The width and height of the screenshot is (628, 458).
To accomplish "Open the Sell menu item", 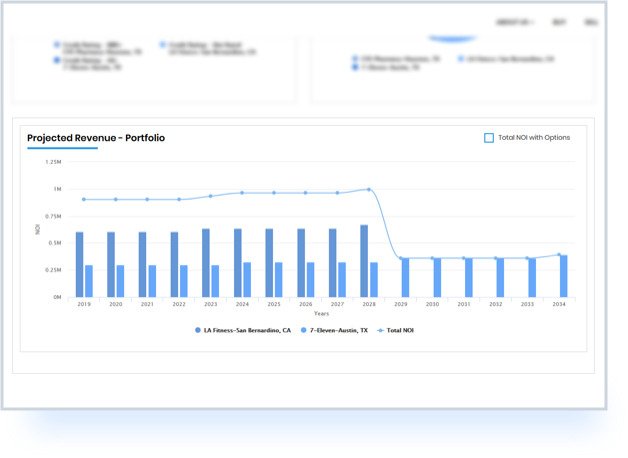I will 590,22.
